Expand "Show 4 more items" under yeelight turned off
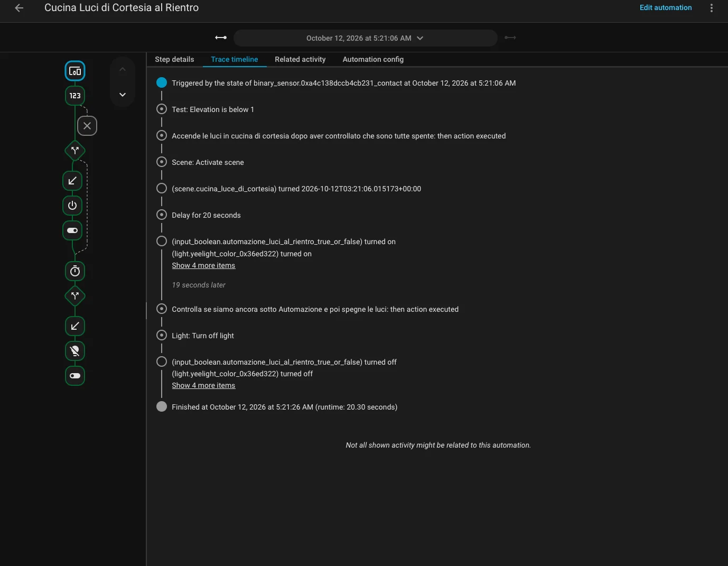The height and width of the screenshot is (566, 728). [203, 386]
